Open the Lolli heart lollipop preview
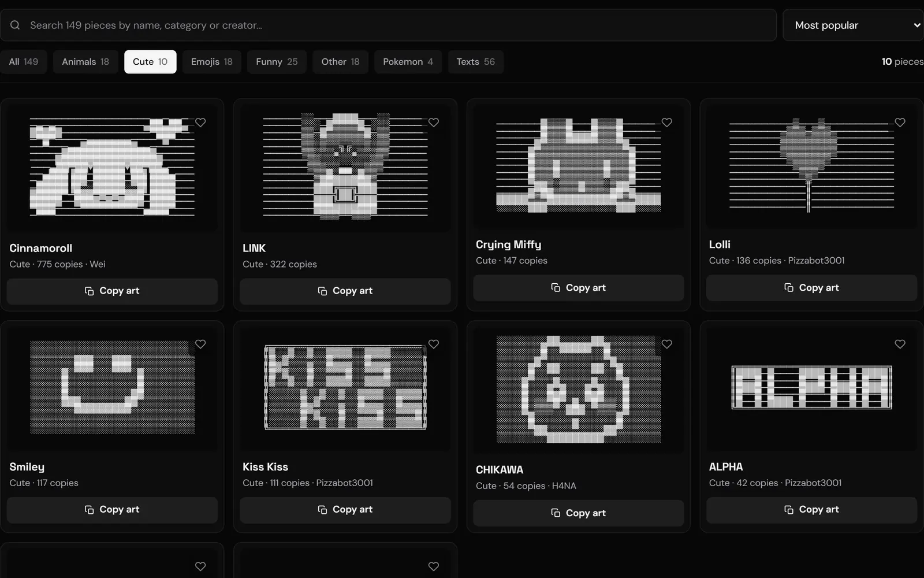The width and height of the screenshot is (924, 578). [811, 166]
